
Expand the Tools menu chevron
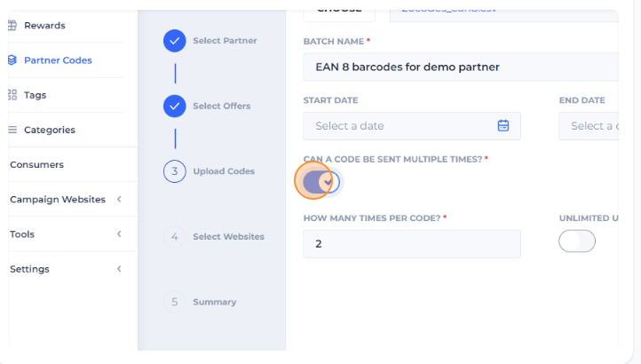pyautogui.click(x=119, y=234)
